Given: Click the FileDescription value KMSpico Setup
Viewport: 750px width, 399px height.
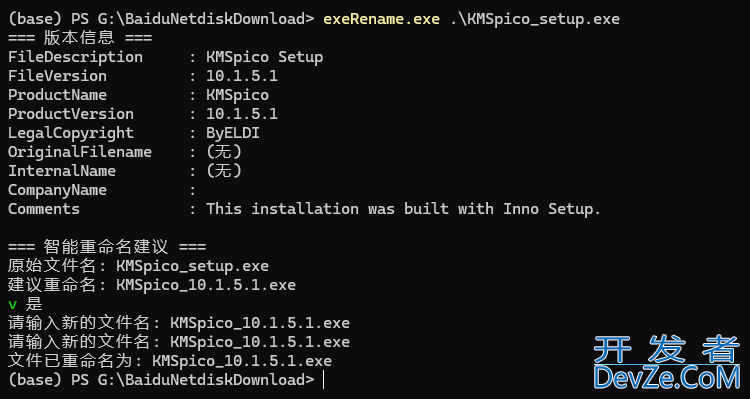Looking at the screenshot, I should pyautogui.click(x=265, y=57).
